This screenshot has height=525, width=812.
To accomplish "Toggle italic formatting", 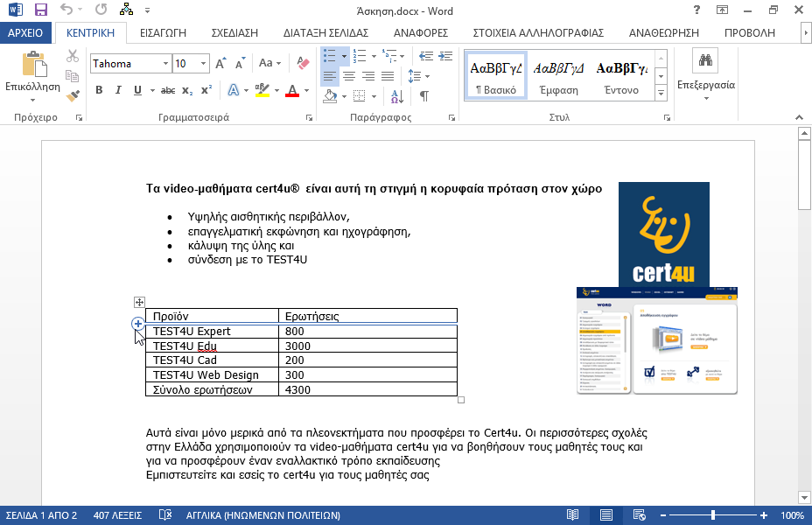I will click(118, 90).
